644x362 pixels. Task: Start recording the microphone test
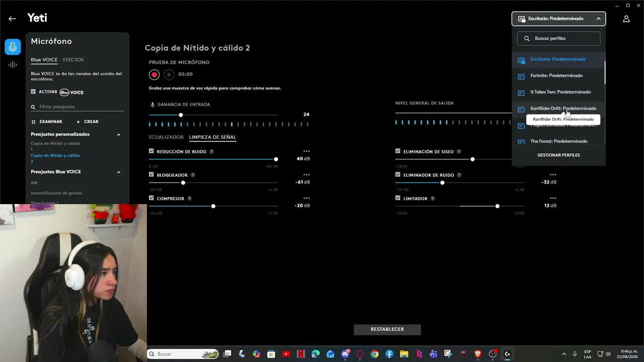[154, 74]
